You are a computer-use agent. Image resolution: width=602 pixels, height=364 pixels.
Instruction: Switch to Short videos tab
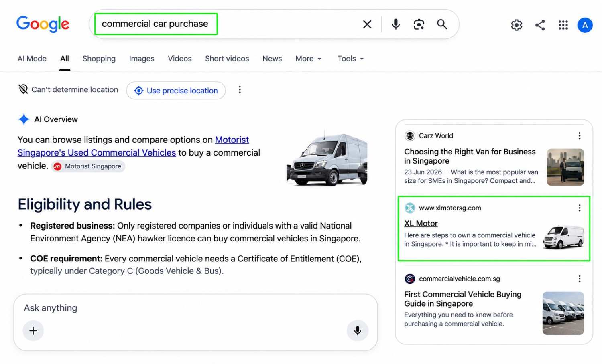pyautogui.click(x=227, y=59)
